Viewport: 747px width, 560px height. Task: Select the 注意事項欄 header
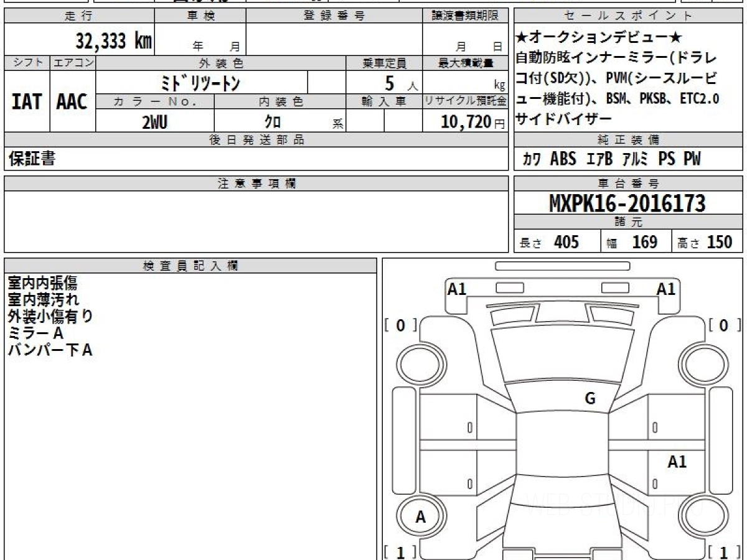point(256,184)
